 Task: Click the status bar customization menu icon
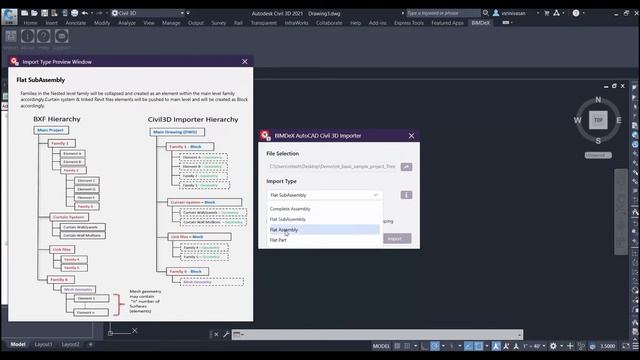[636, 346]
